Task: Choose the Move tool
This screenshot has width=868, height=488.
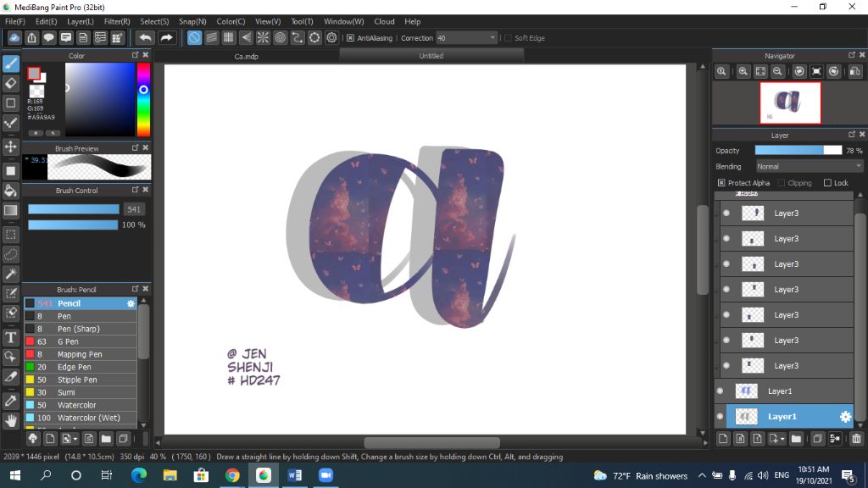Action: [10, 147]
